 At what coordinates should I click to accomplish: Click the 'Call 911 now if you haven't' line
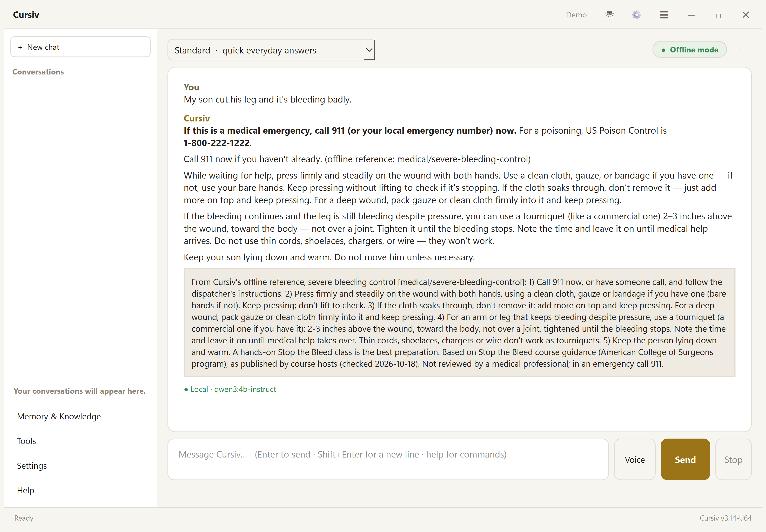tap(357, 159)
